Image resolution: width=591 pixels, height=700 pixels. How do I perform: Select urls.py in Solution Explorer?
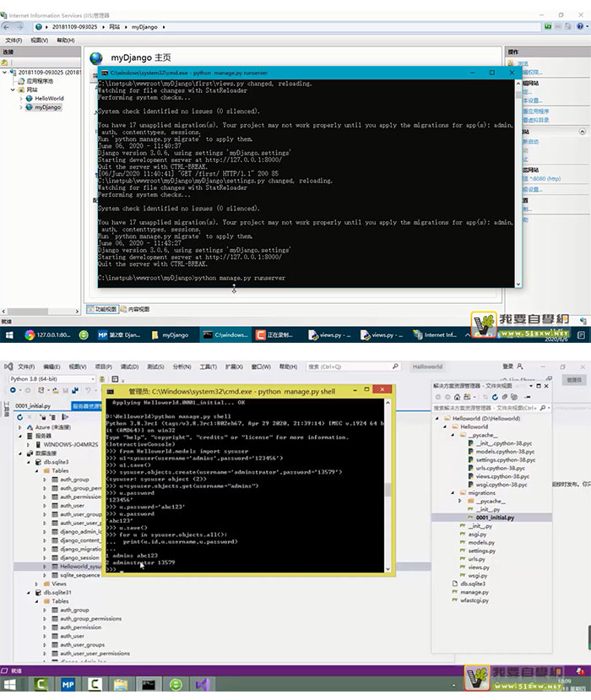point(476,559)
